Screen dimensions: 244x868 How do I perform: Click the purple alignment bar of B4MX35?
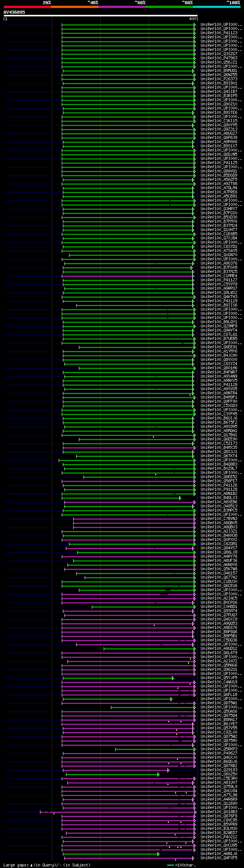point(129,448)
